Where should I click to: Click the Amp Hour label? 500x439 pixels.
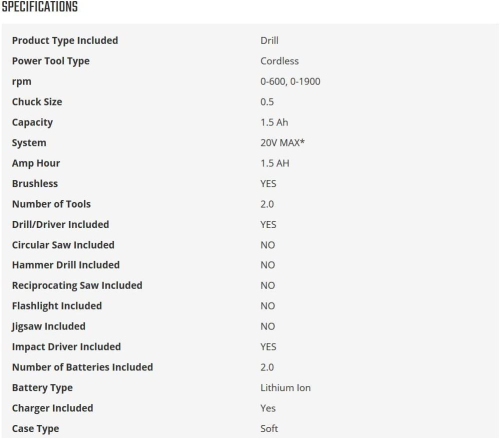click(x=36, y=163)
